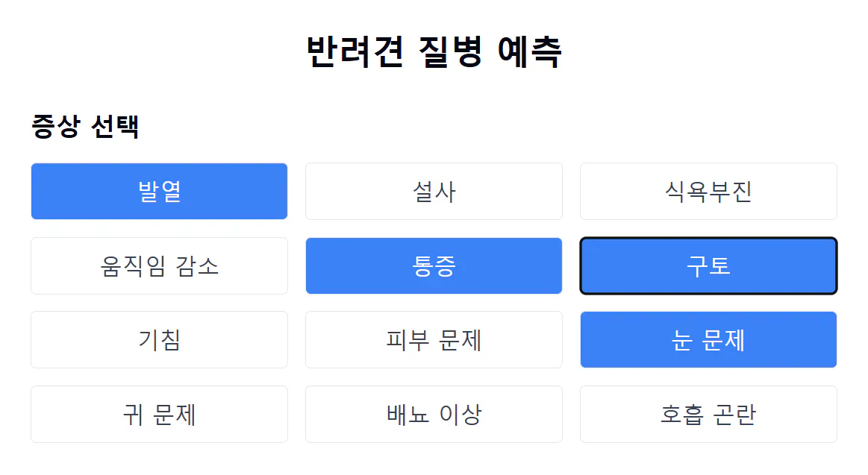Choose the 움직임 감소 symptom

point(159,266)
